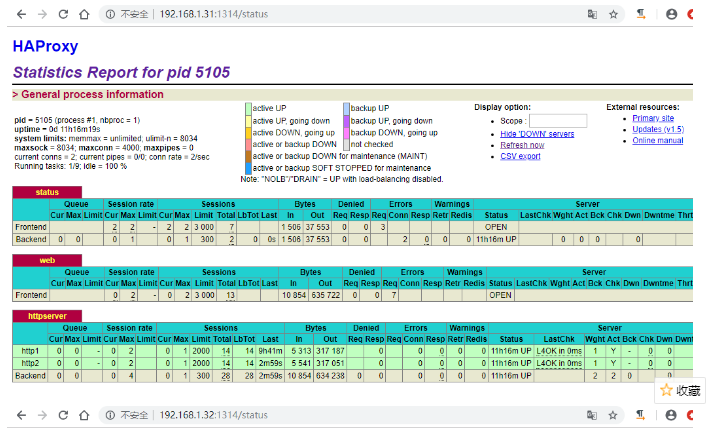
Task: Select the status proxy table header
Action: coord(47,192)
